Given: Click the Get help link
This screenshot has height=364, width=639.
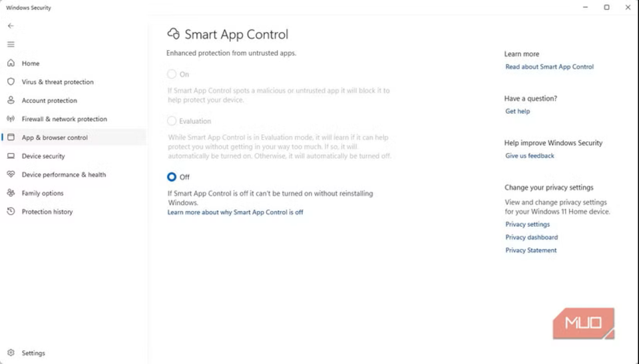Looking at the screenshot, I should (517, 112).
